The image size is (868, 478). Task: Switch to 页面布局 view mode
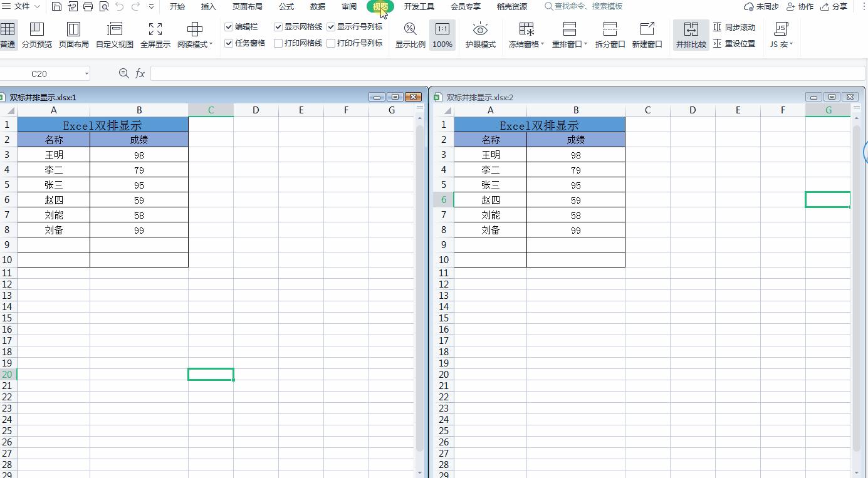click(x=74, y=35)
